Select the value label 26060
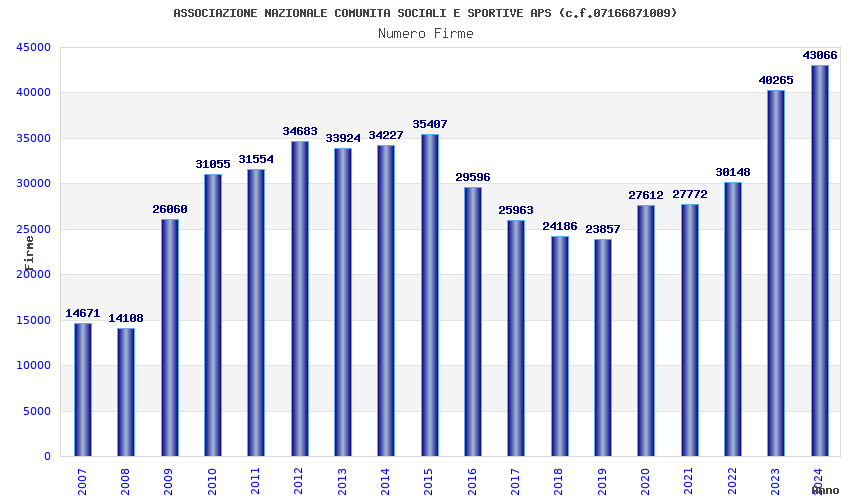The width and height of the screenshot is (850, 500). point(170,209)
